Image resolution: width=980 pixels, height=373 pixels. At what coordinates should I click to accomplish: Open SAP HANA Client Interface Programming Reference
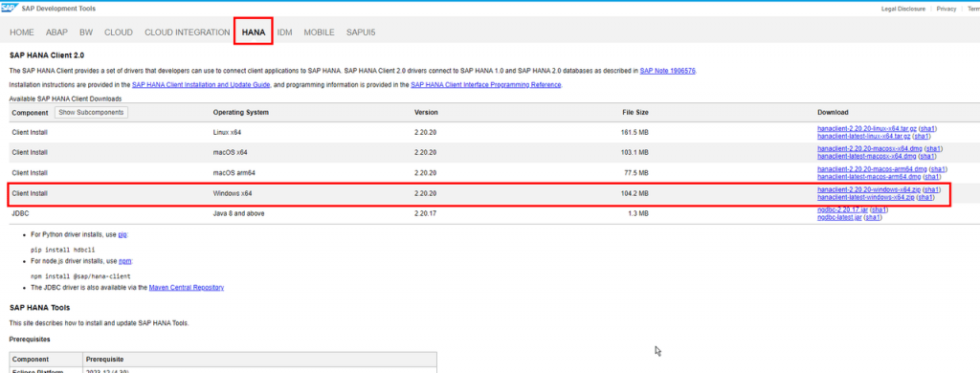(485, 85)
